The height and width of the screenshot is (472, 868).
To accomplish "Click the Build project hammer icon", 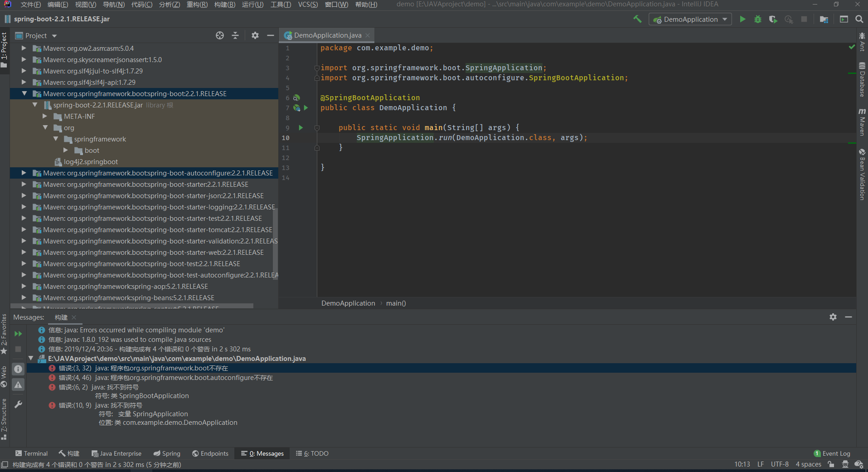I will [x=637, y=19].
